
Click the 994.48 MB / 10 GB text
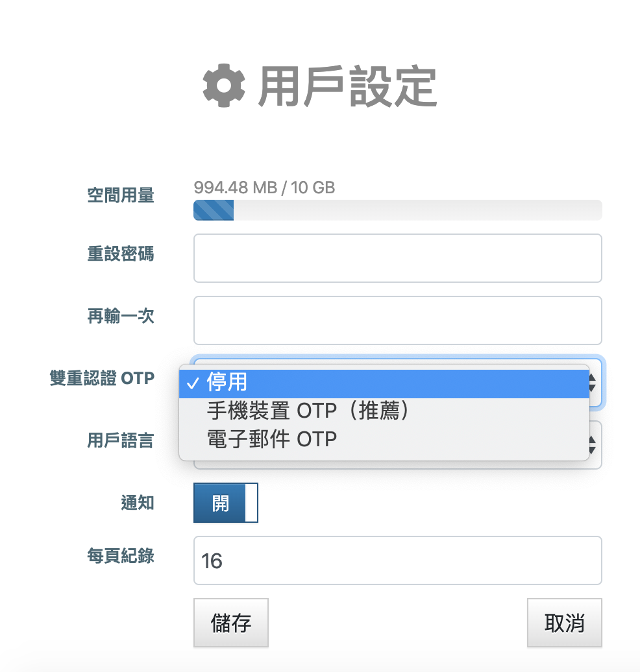[264, 188]
